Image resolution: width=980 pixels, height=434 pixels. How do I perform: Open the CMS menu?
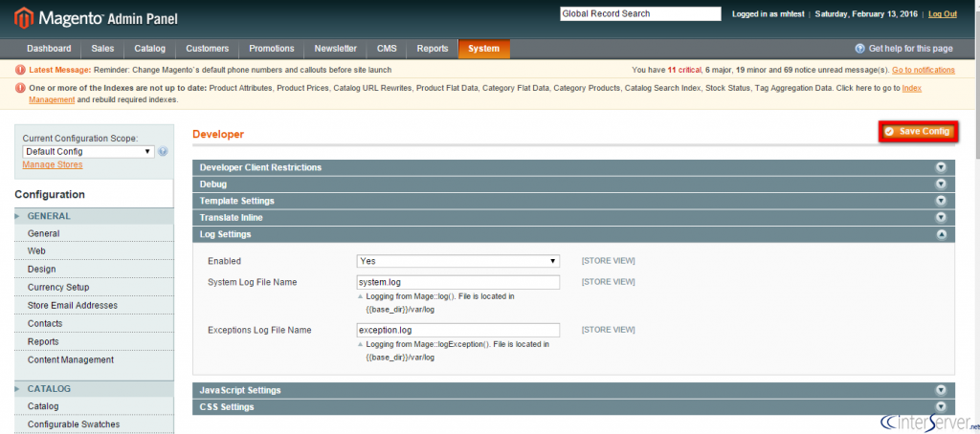[387, 48]
